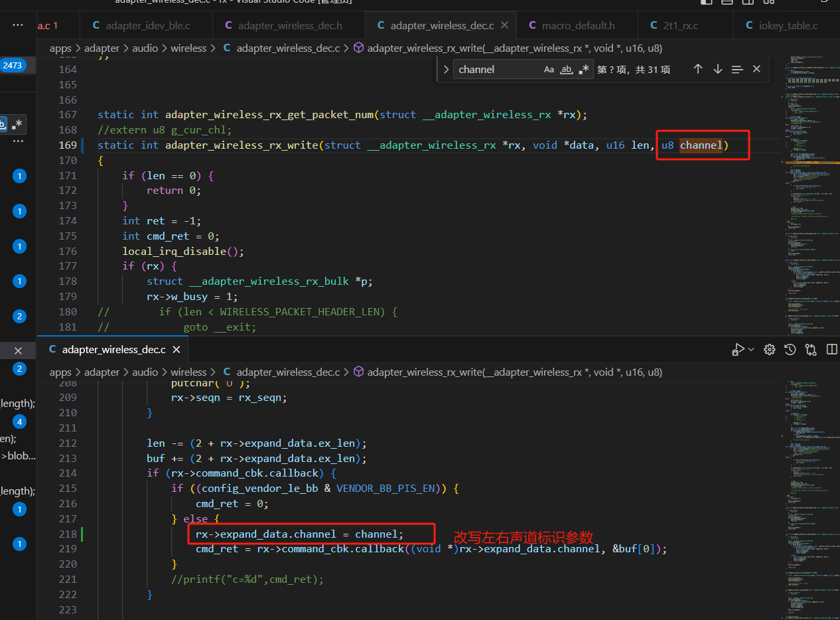Click the lower editor minimap

[811, 499]
